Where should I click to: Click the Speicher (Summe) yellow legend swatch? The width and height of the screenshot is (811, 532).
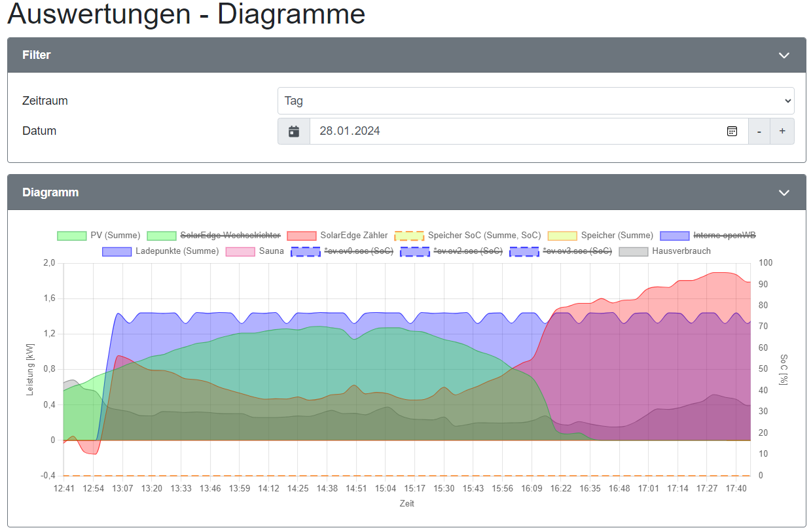[x=562, y=236]
